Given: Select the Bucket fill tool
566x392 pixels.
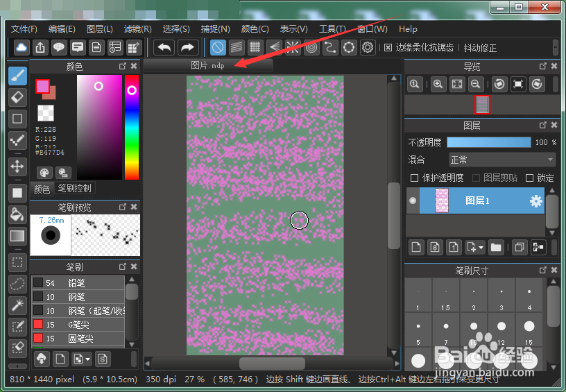Looking at the screenshot, I should point(17,214).
